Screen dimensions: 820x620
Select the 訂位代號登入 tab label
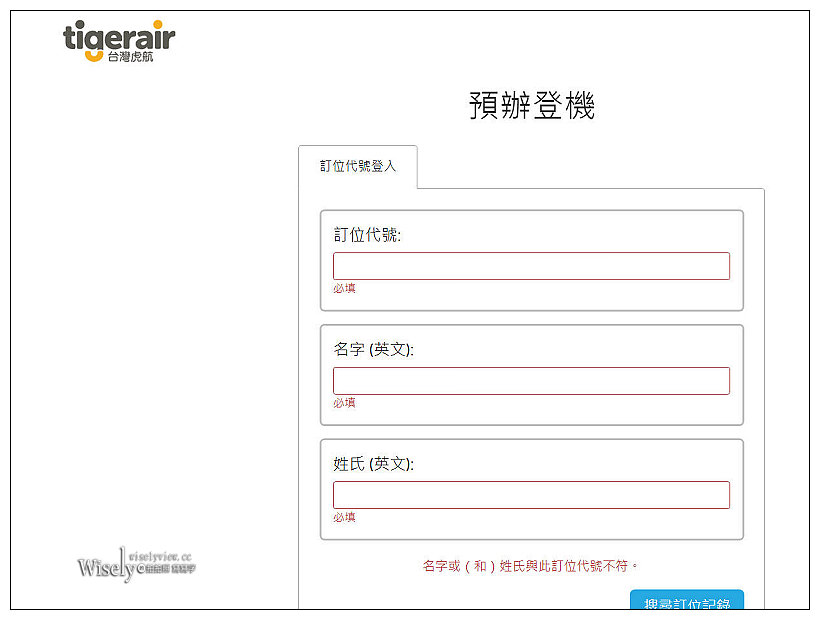(x=358, y=166)
